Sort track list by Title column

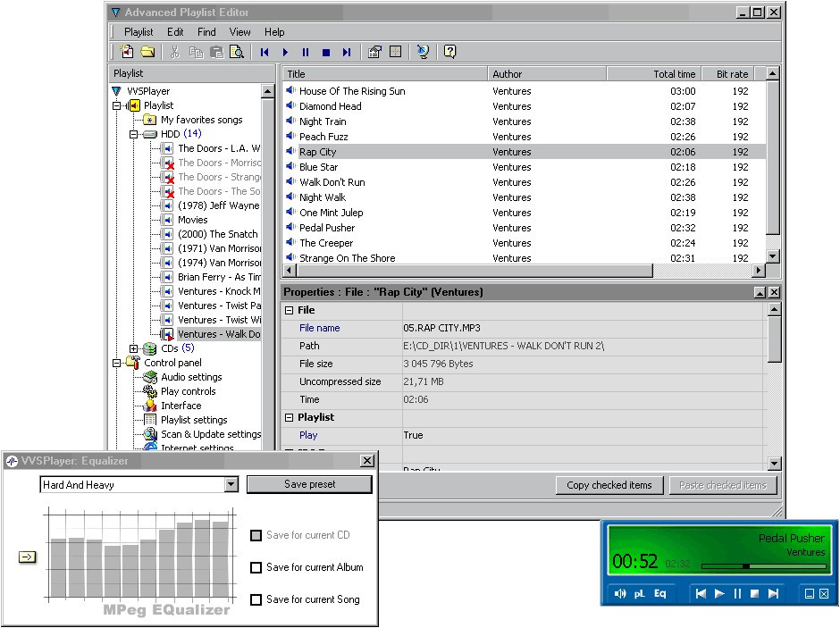(x=385, y=74)
